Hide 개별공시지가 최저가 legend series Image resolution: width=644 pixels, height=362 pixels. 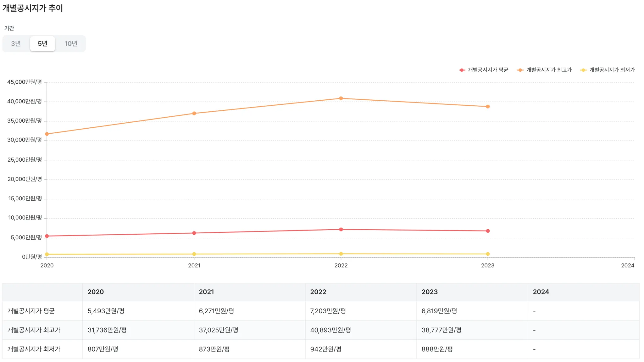click(x=612, y=70)
